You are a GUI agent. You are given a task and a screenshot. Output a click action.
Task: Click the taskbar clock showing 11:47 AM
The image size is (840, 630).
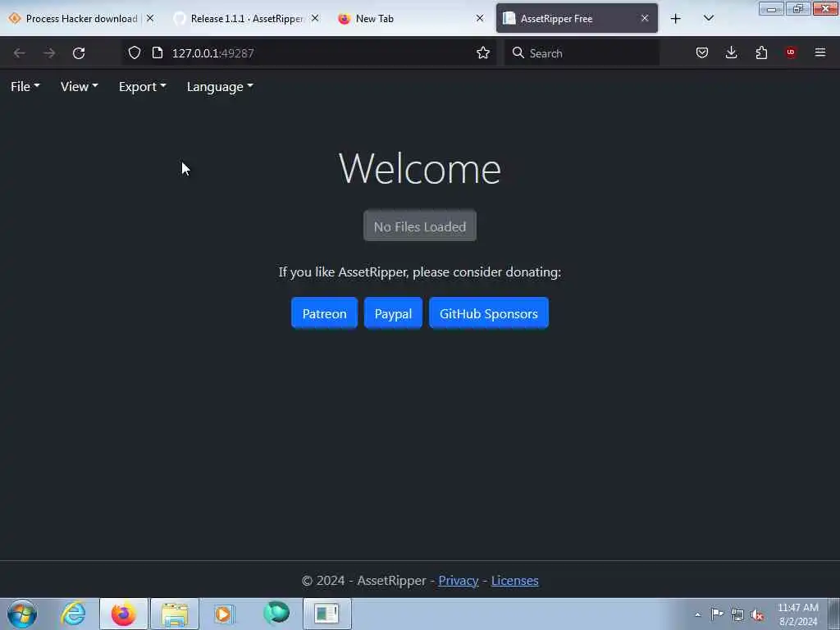(x=798, y=614)
